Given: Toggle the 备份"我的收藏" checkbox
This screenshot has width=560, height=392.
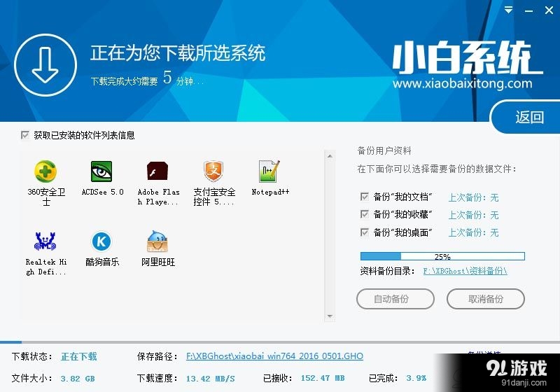Looking at the screenshot, I should click(x=365, y=215).
